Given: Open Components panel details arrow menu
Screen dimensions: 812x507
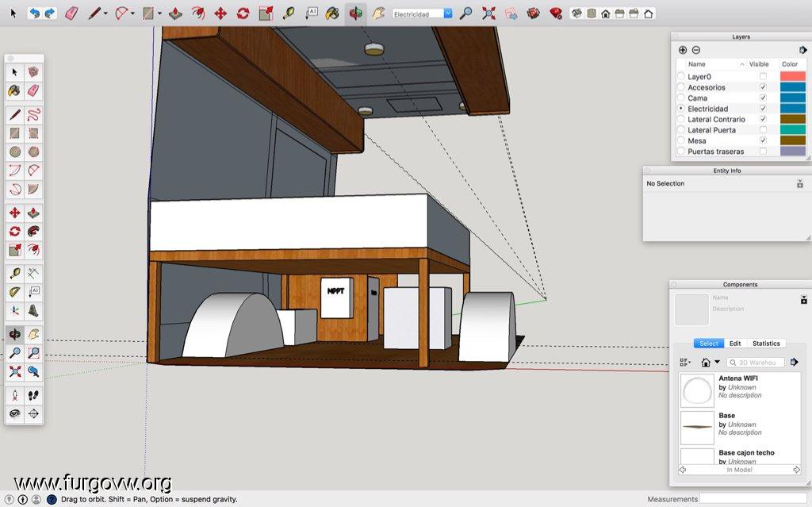Looking at the screenshot, I should pyautogui.click(x=795, y=363).
